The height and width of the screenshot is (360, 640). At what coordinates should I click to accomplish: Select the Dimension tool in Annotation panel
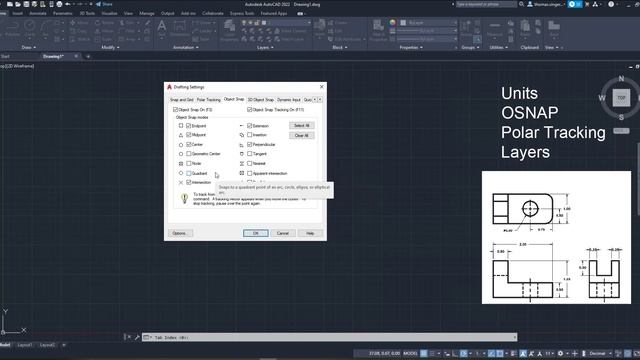(x=180, y=29)
